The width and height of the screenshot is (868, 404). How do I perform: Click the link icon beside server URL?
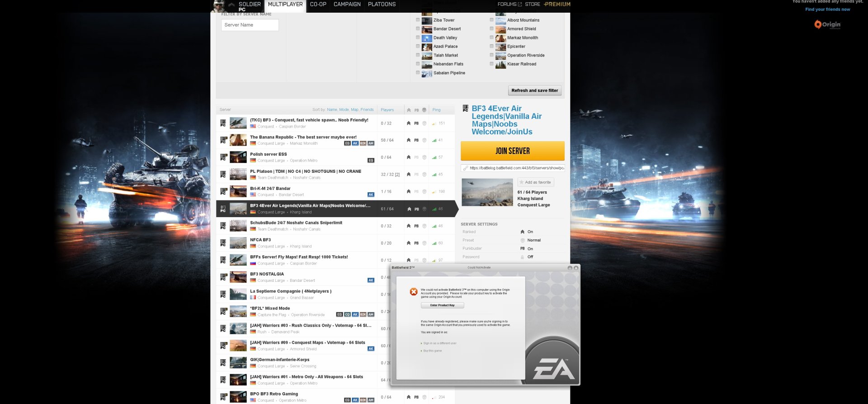pos(465,168)
